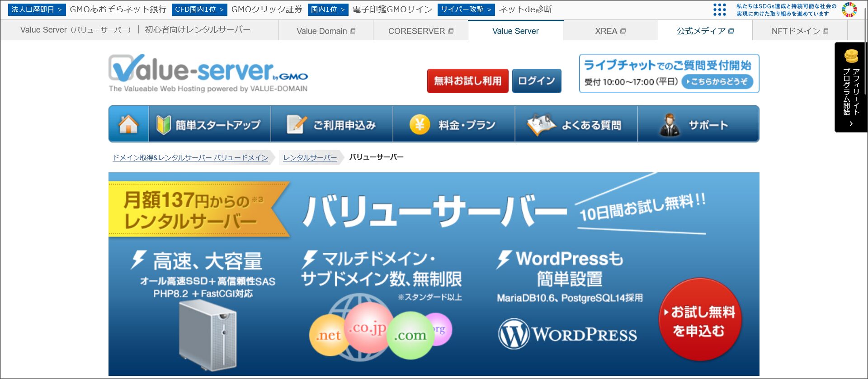Click the 10日間お試し無料!! text
The height and width of the screenshot is (379, 868).
tap(642, 207)
